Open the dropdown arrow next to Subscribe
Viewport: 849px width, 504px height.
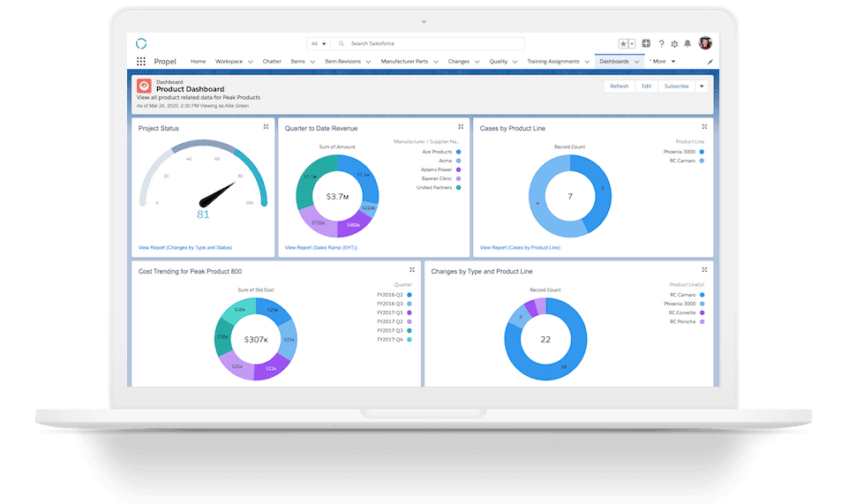(x=702, y=87)
